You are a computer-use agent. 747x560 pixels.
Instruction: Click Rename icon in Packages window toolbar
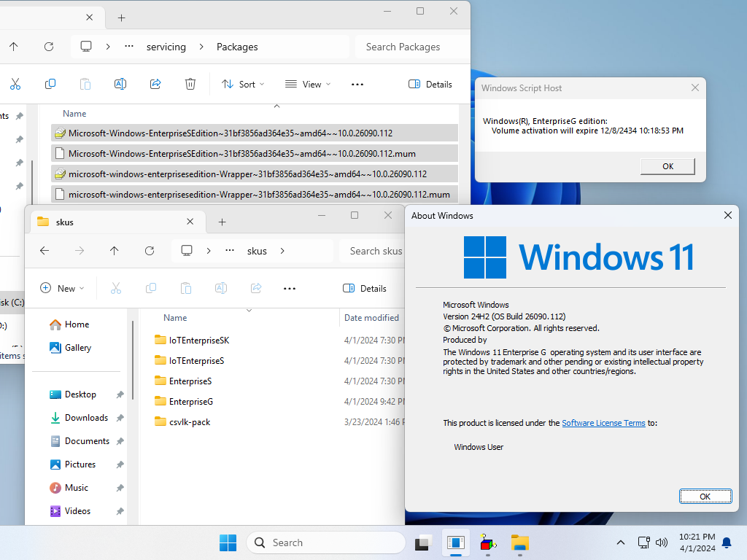pos(120,85)
